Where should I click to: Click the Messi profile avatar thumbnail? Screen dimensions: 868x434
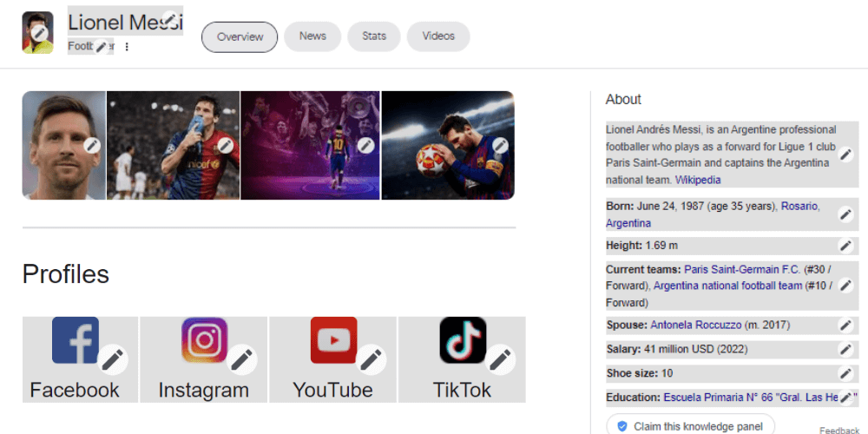point(37,33)
